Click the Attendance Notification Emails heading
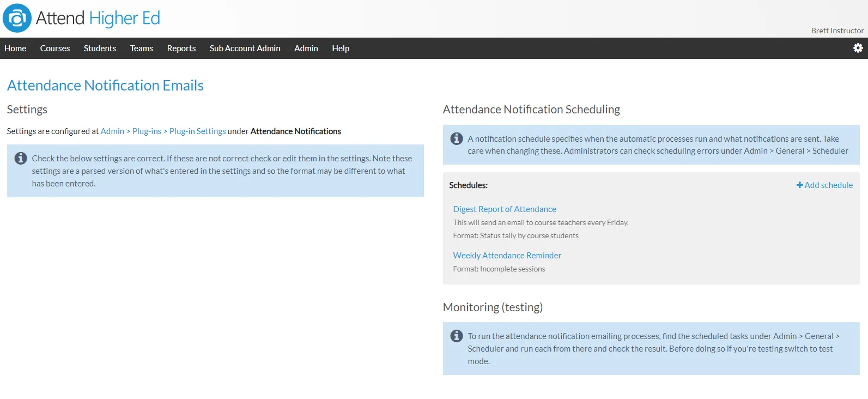The image size is (868, 399). pos(105,85)
